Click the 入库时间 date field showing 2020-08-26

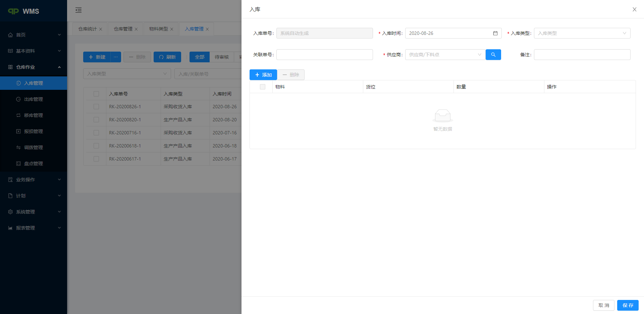453,33
